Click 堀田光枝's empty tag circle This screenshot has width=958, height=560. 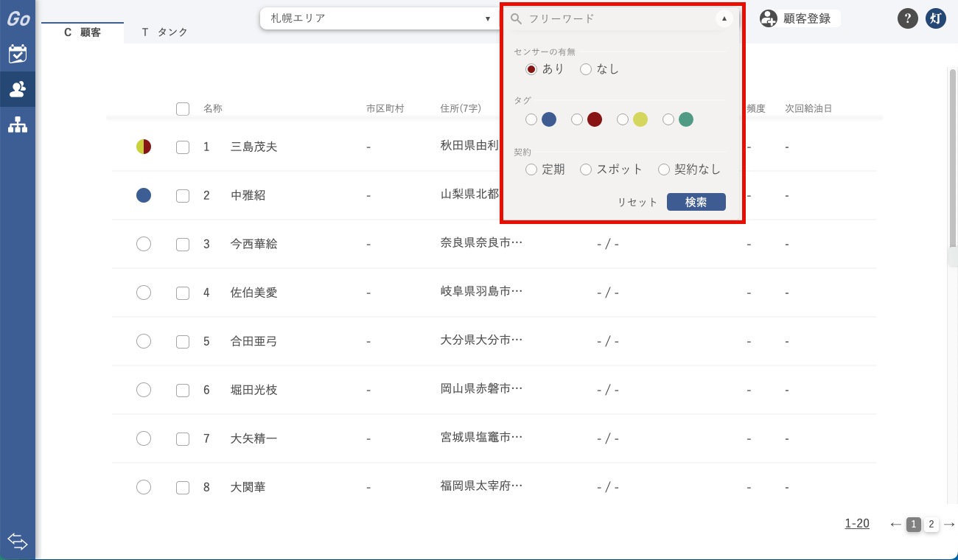[x=144, y=390]
